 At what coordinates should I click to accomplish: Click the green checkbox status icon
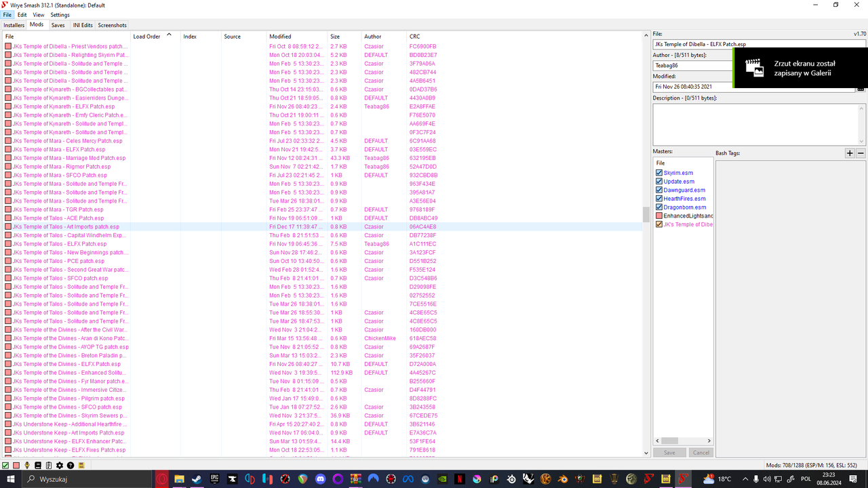[5, 465]
